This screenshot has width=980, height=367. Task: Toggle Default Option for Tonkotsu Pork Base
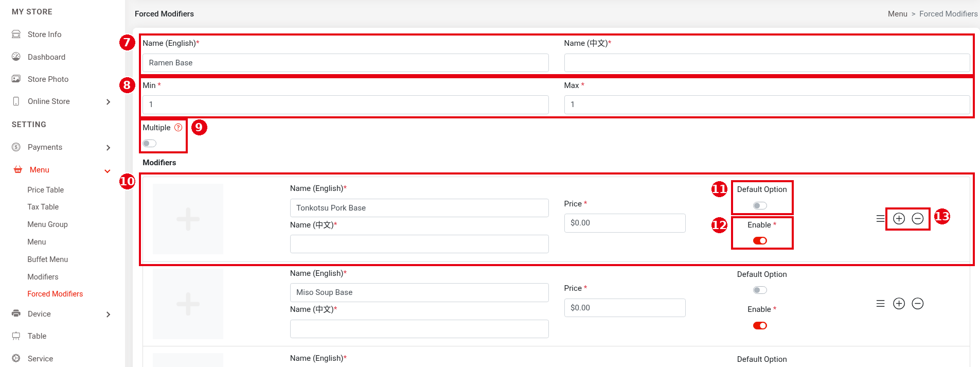tap(760, 205)
